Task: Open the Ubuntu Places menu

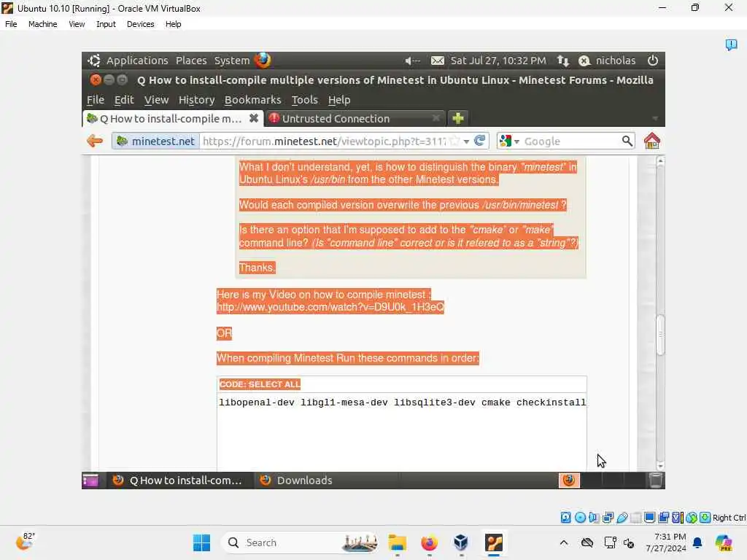Action: pos(191,61)
